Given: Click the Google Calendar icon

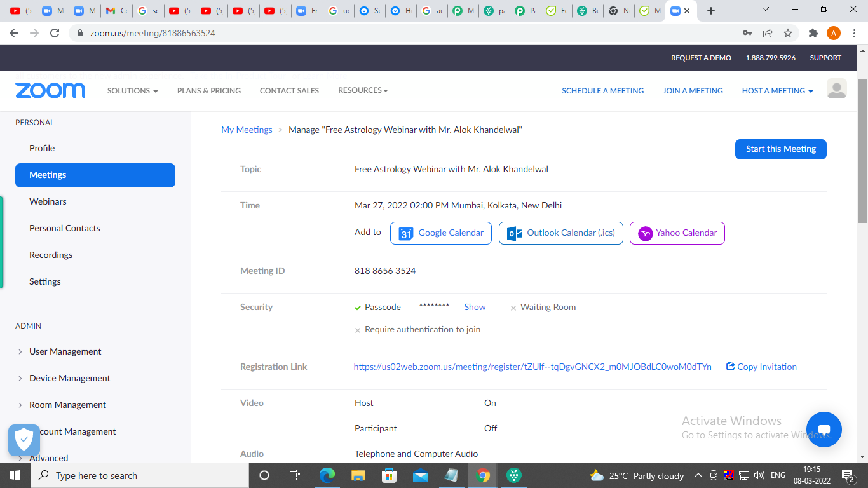Looking at the screenshot, I should [406, 233].
